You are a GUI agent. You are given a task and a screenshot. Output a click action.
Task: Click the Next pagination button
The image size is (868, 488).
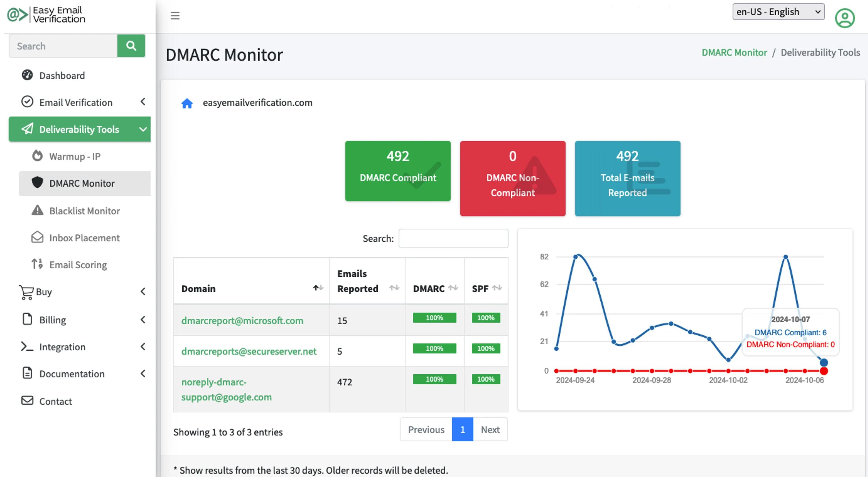click(x=490, y=430)
